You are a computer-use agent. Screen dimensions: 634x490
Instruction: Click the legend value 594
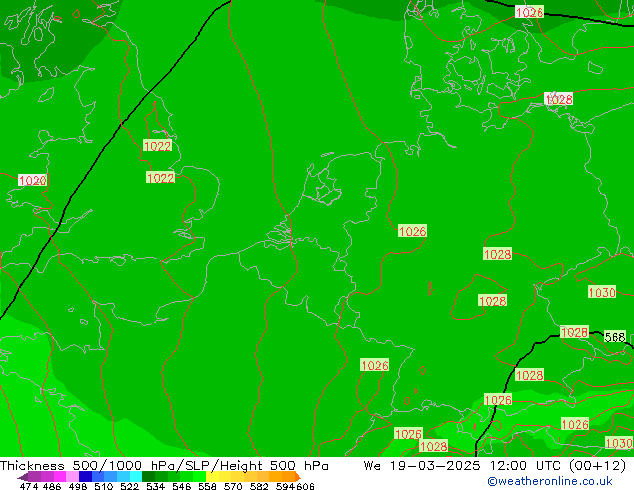pyautogui.click(x=285, y=486)
